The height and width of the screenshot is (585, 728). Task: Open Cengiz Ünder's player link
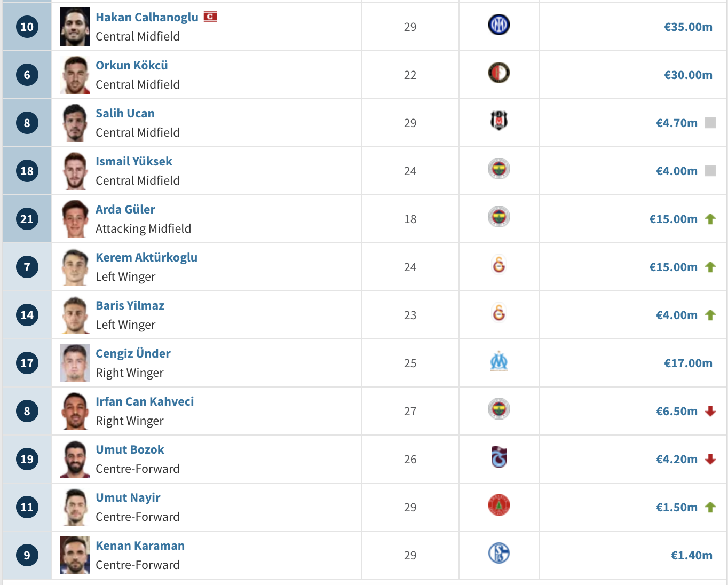click(133, 353)
